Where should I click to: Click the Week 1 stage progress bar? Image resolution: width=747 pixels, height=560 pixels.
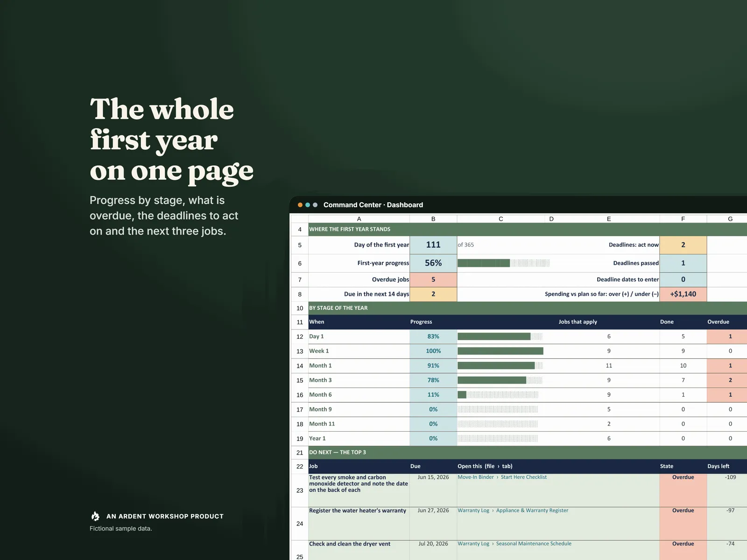pyautogui.click(x=500, y=351)
